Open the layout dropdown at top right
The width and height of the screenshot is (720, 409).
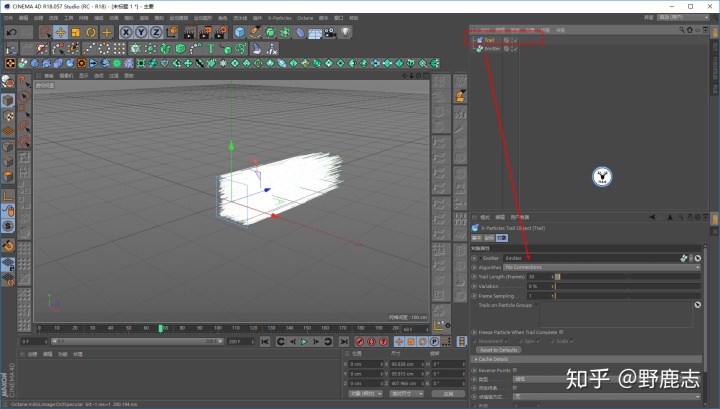pyautogui.click(x=683, y=17)
